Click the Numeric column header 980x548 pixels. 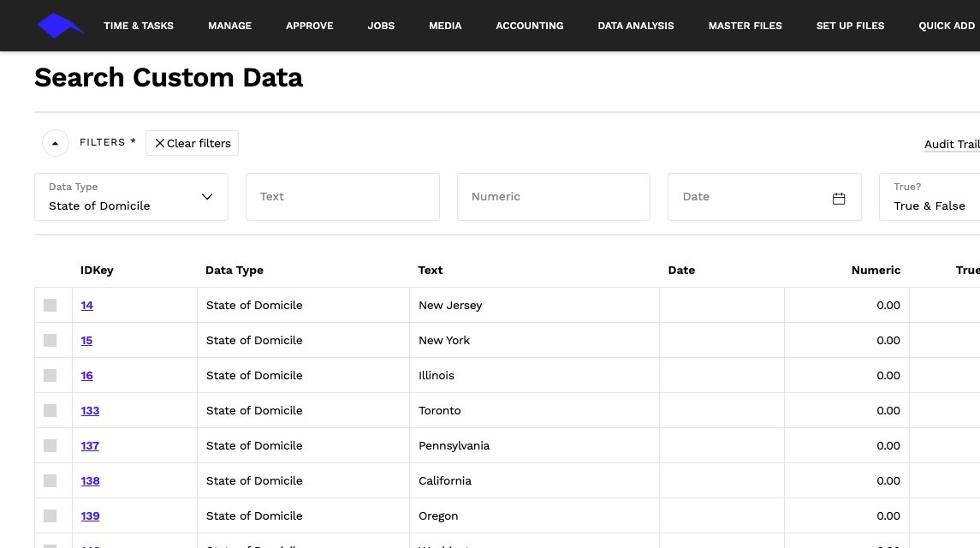click(876, 271)
